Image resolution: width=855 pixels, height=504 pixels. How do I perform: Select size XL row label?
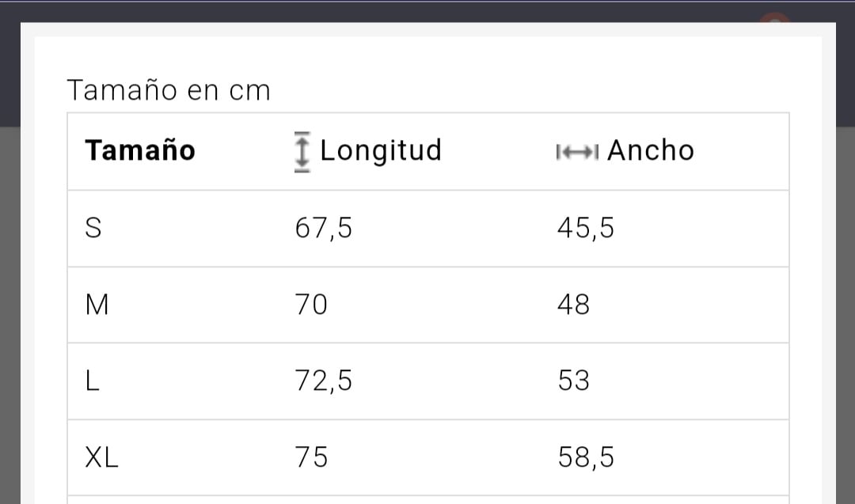102,457
